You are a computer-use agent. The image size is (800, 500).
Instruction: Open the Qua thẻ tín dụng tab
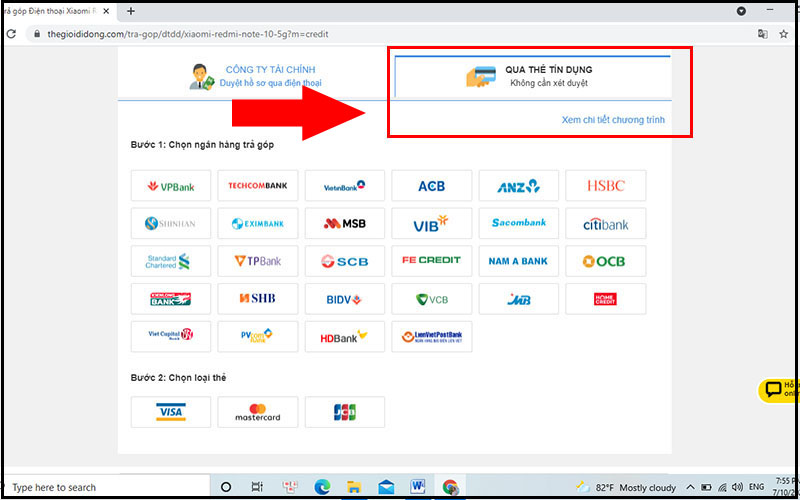[x=533, y=76]
